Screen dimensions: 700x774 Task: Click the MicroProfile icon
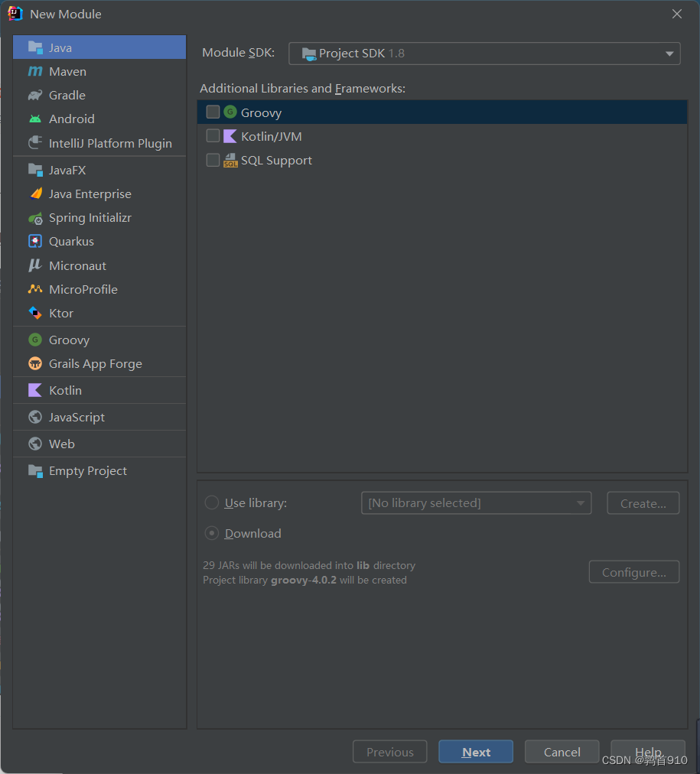35,289
